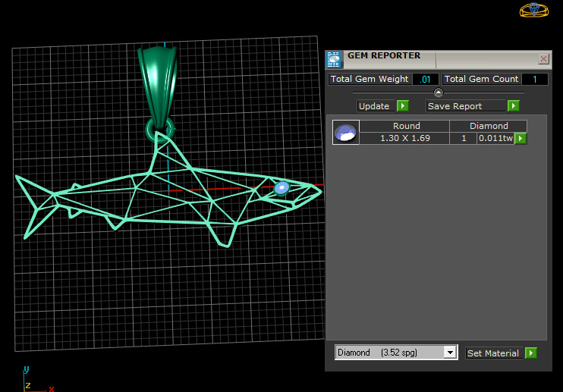Click the Total Gem Weight value .01

pyautogui.click(x=426, y=80)
